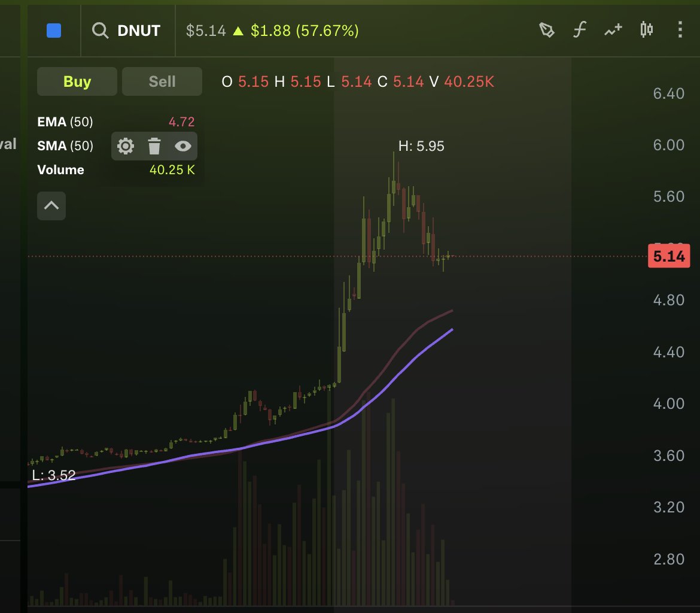Click the 4.40 price axis label
The height and width of the screenshot is (613, 700).
pyautogui.click(x=669, y=352)
